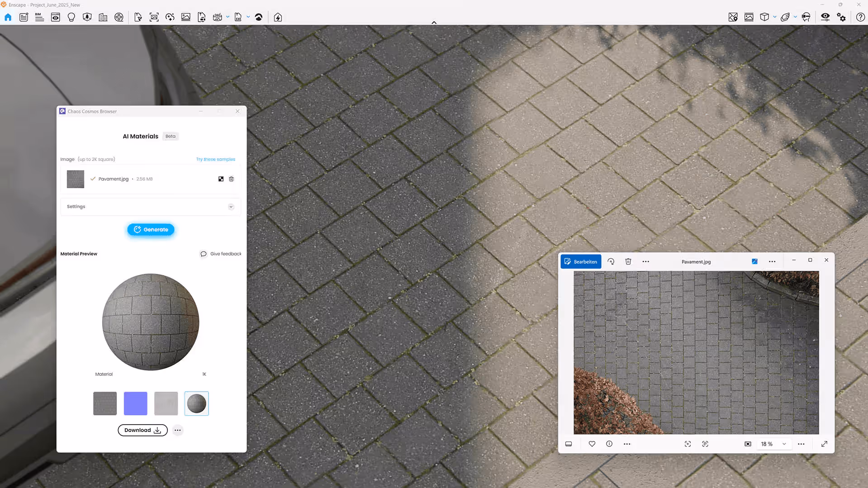Open the asset library tree-box icon
Screen dimensions: 868x488
87,17
